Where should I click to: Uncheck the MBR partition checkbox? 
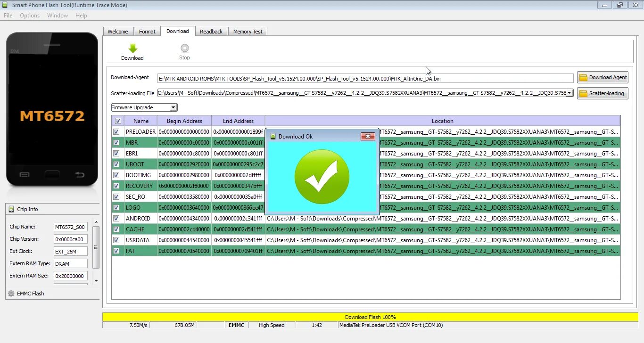(x=116, y=143)
